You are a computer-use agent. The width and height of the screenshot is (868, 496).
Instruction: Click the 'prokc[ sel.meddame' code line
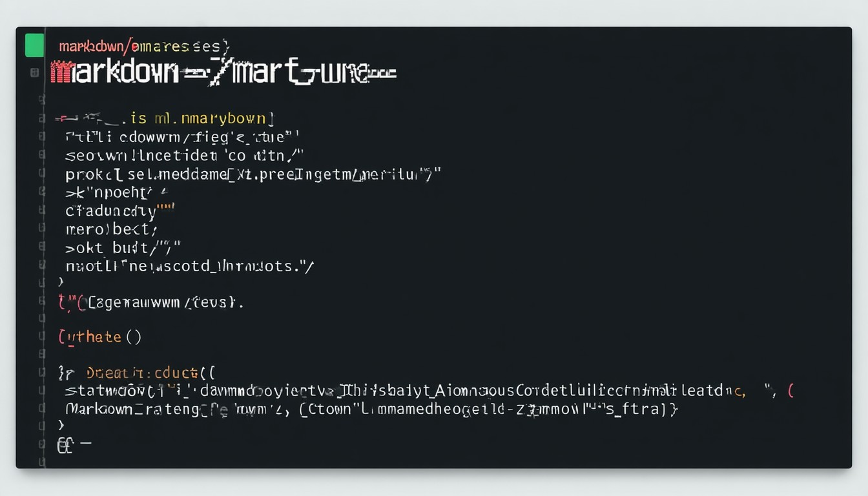pos(252,174)
